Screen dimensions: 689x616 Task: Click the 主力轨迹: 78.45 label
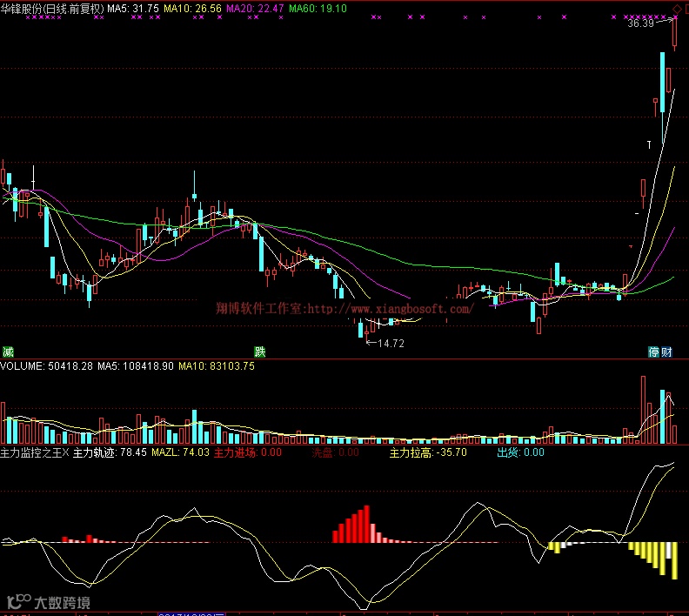110,452
